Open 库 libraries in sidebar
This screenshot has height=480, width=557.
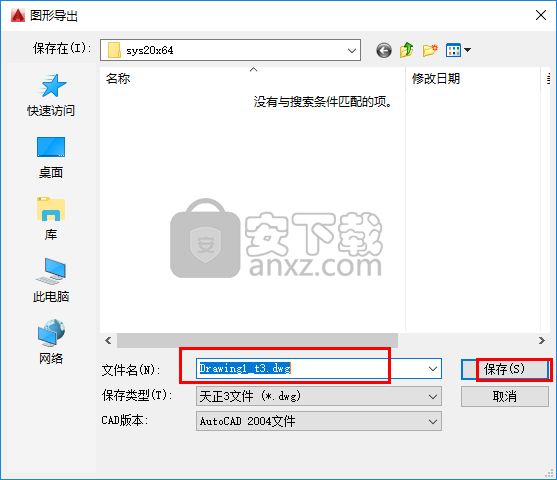(51, 219)
